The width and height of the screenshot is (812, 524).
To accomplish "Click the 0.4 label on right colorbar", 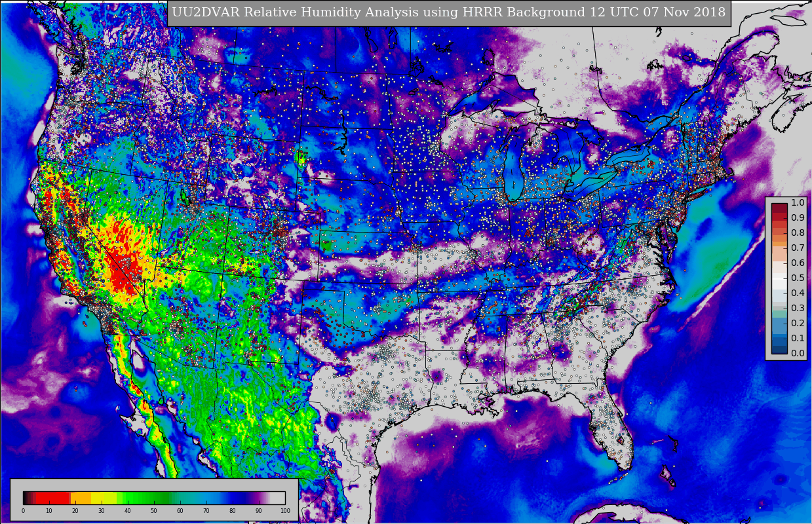I will (x=797, y=293).
